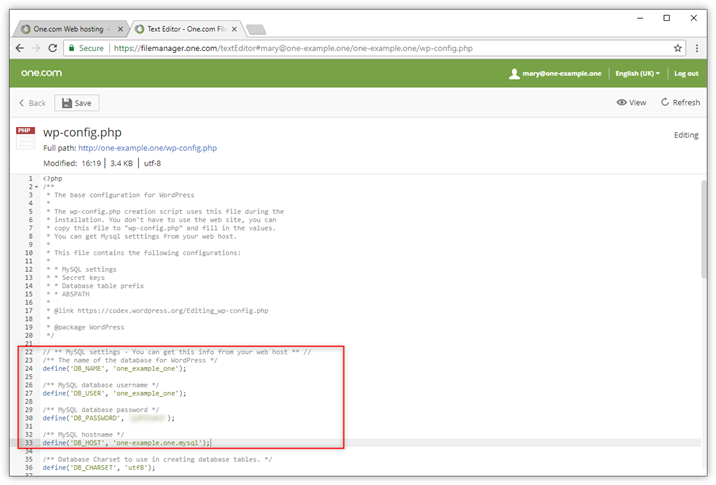Bookmark this page with the star icon
Screen dimensions: 716x485
tap(678, 48)
